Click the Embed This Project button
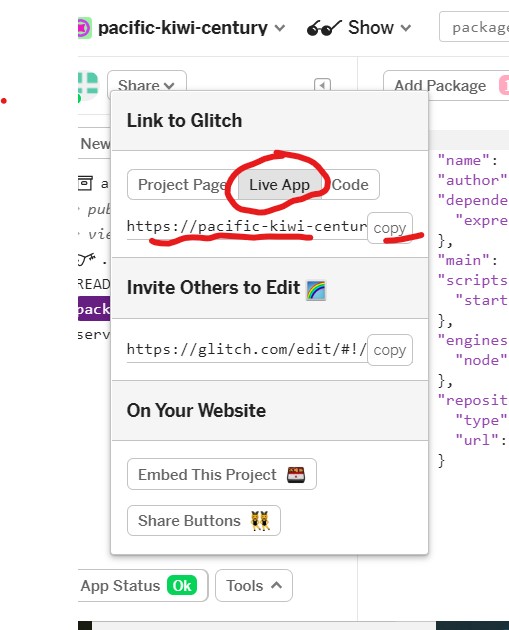 tap(222, 475)
